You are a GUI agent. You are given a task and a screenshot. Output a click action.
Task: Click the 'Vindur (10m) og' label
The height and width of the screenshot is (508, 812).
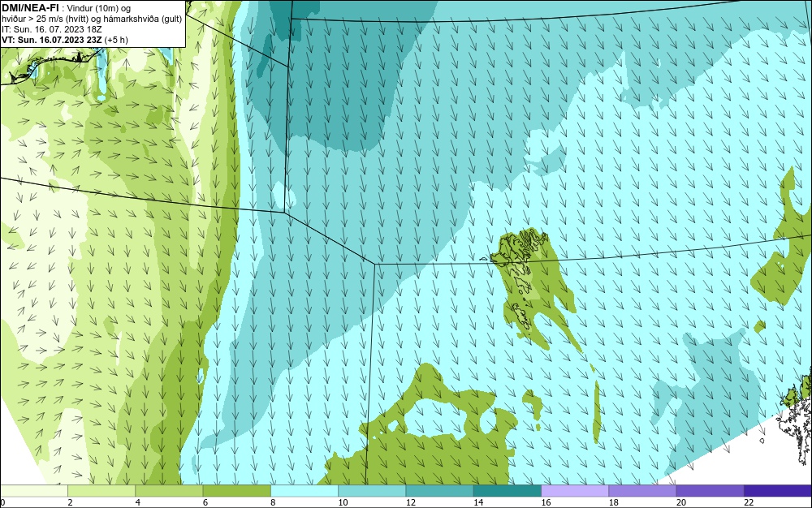coord(99,8)
